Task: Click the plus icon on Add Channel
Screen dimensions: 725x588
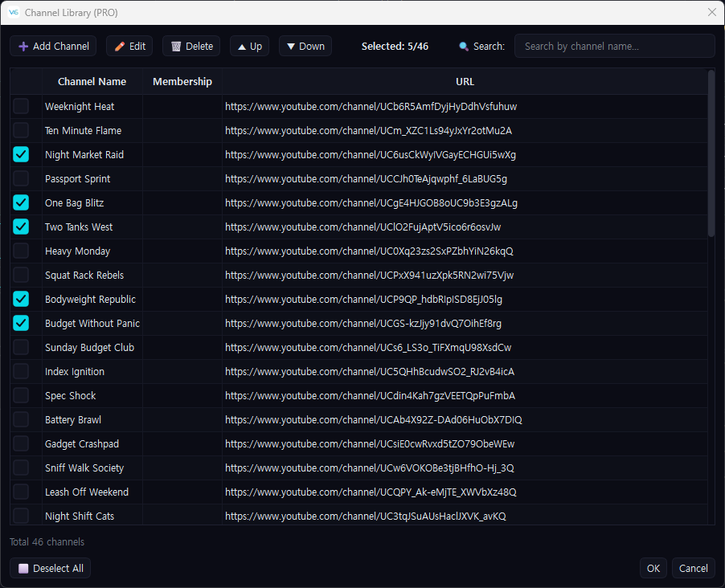Action: coord(23,47)
